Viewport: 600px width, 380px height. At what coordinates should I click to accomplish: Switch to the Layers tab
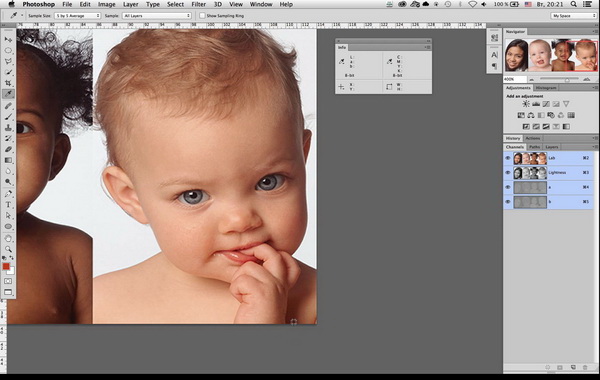(x=551, y=147)
